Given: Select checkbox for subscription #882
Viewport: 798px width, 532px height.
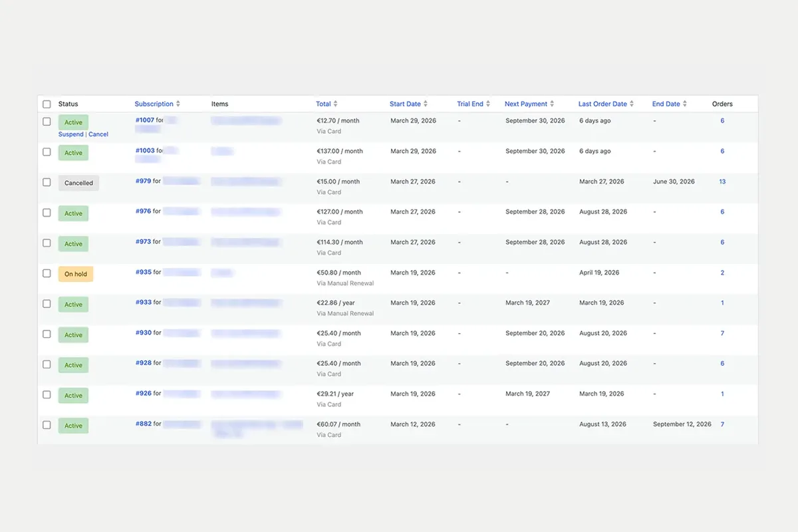Looking at the screenshot, I should (x=47, y=425).
